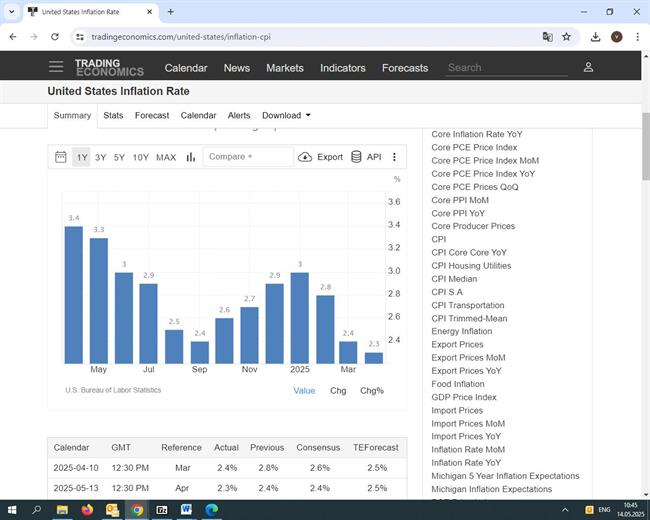Select the 3Y time range
The height and width of the screenshot is (520, 650).
tap(100, 157)
